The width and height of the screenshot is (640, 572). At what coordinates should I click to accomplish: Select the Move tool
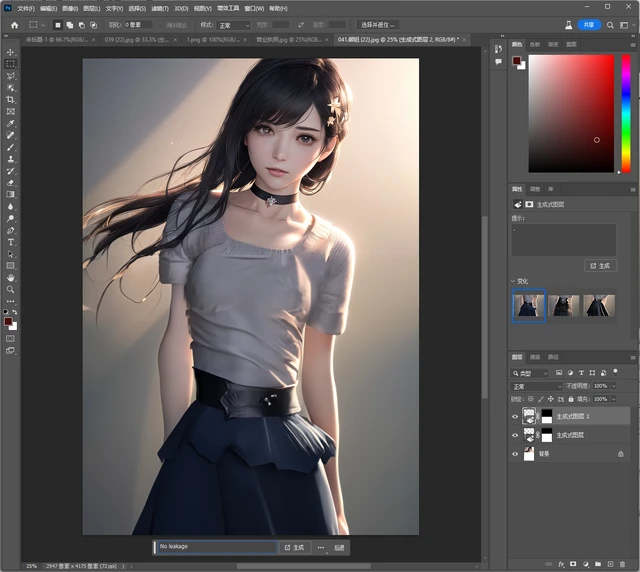pyautogui.click(x=11, y=51)
